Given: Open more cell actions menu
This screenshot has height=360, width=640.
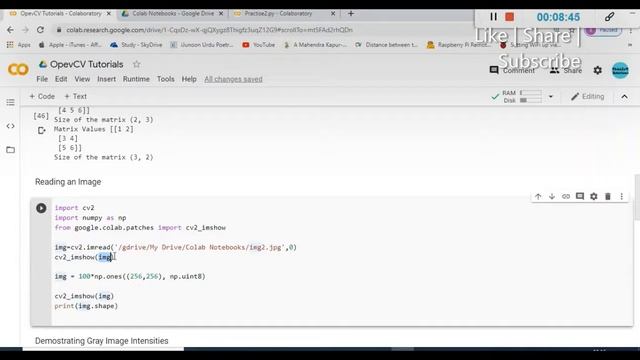Looking at the screenshot, I should [x=622, y=197].
